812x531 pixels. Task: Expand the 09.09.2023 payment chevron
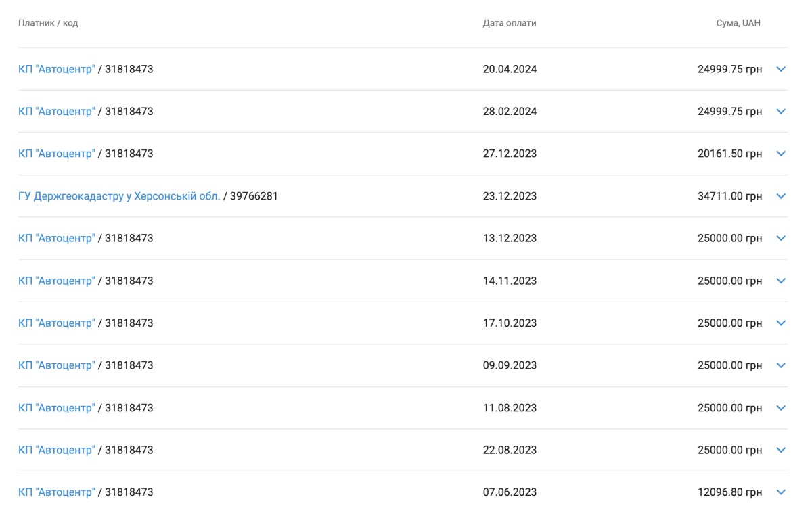781,365
